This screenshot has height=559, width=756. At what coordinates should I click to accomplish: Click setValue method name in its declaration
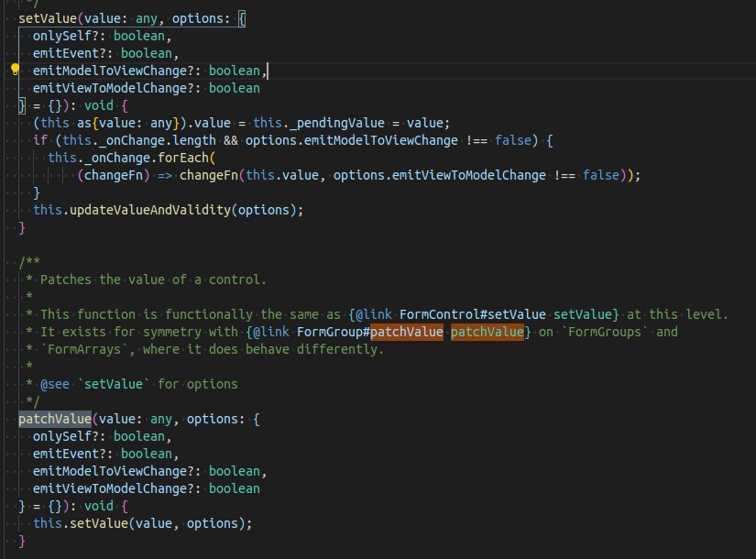point(48,18)
